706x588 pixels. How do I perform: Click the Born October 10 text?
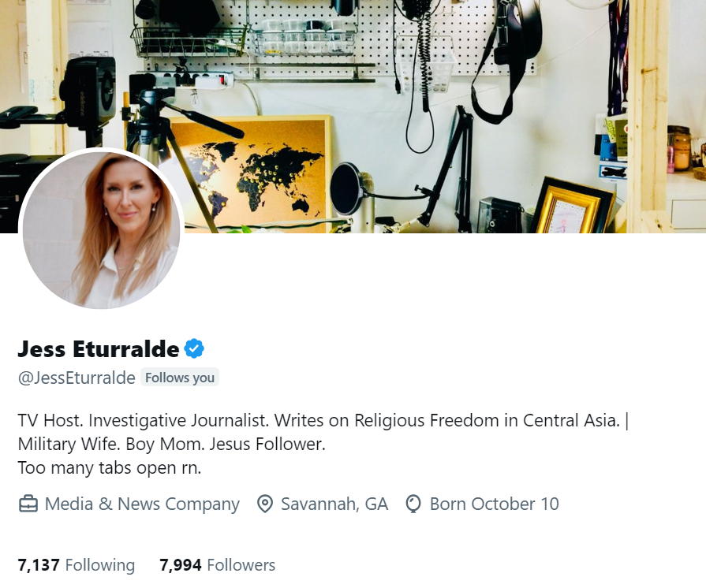click(495, 504)
